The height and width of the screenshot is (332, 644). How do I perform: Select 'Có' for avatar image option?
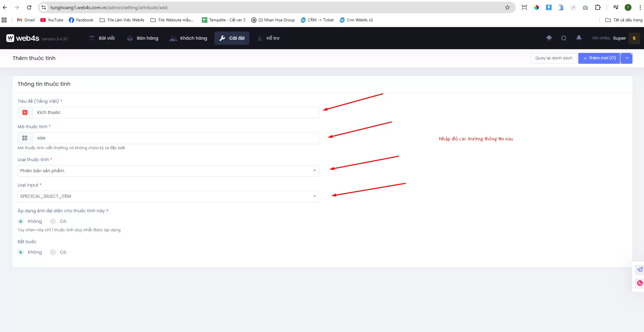coord(53,221)
